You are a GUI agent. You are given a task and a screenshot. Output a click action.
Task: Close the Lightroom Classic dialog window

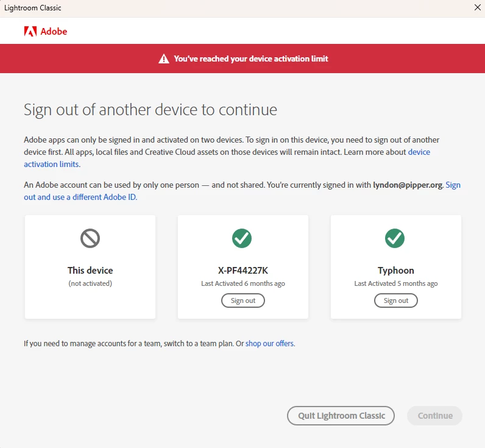[x=477, y=7]
